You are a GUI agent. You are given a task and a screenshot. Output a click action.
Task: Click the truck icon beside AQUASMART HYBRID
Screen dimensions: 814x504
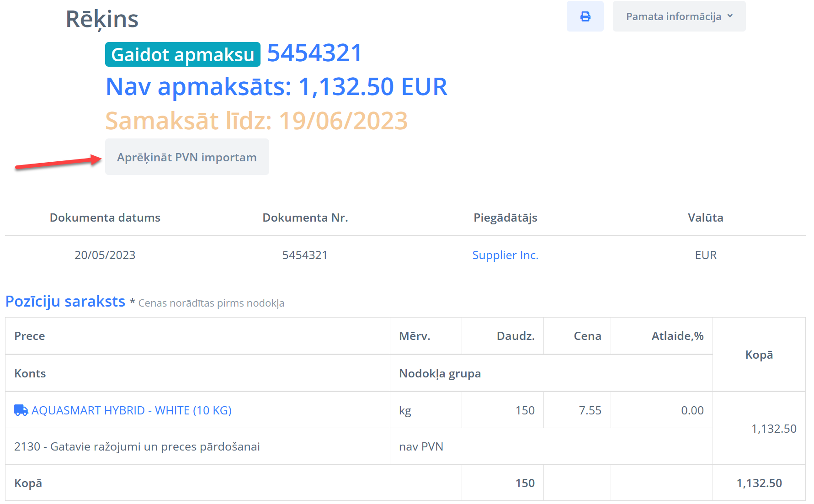click(x=21, y=410)
